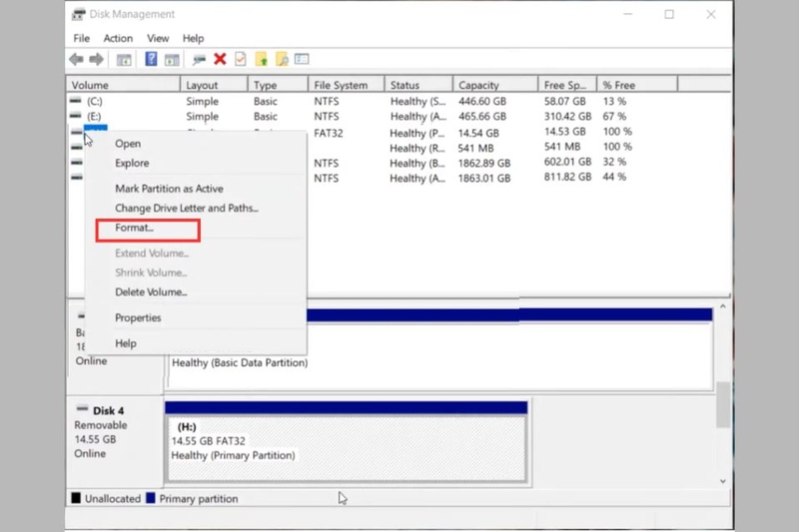Click the scroll down arrow in disk pane

coord(722,481)
